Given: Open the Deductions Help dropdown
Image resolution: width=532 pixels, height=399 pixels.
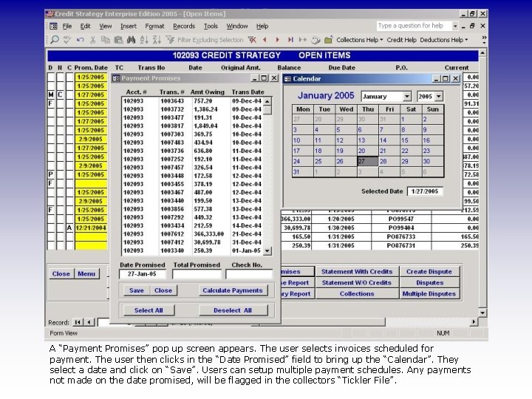Looking at the screenshot, I should click(444, 40).
